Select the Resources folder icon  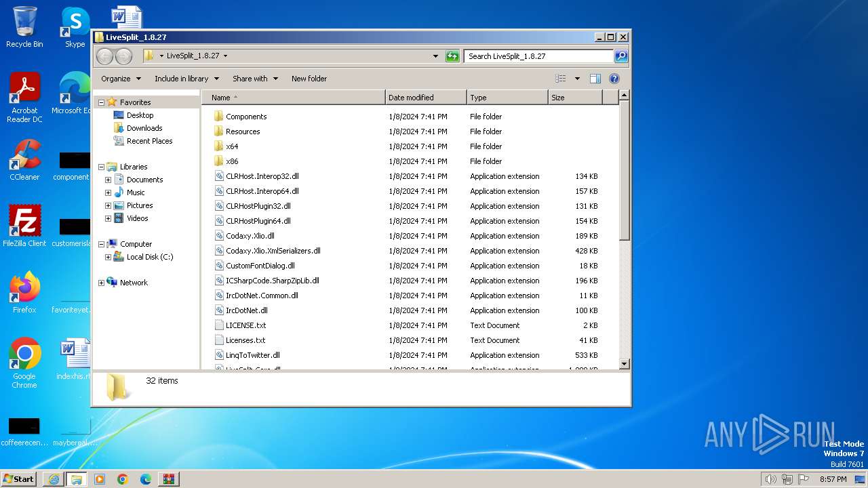[218, 131]
